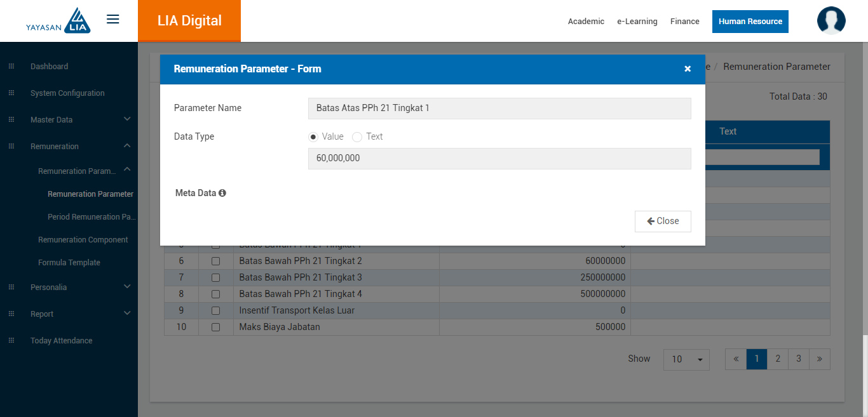Click the Parameter Name input field
Image resolution: width=868 pixels, height=417 pixels.
499,109
